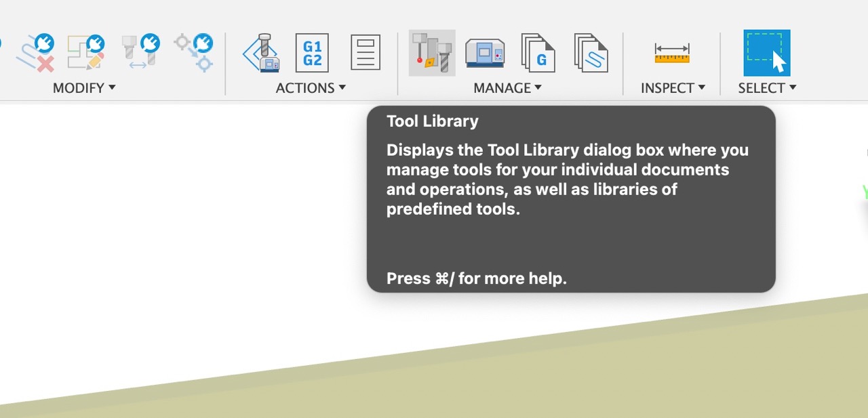Expand the SELECT dropdown menu
This screenshot has height=418, width=868.
pyautogui.click(x=767, y=88)
